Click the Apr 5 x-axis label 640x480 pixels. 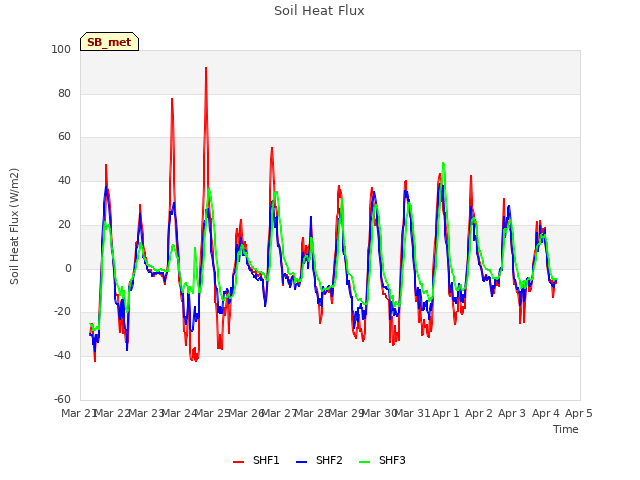pos(579,413)
